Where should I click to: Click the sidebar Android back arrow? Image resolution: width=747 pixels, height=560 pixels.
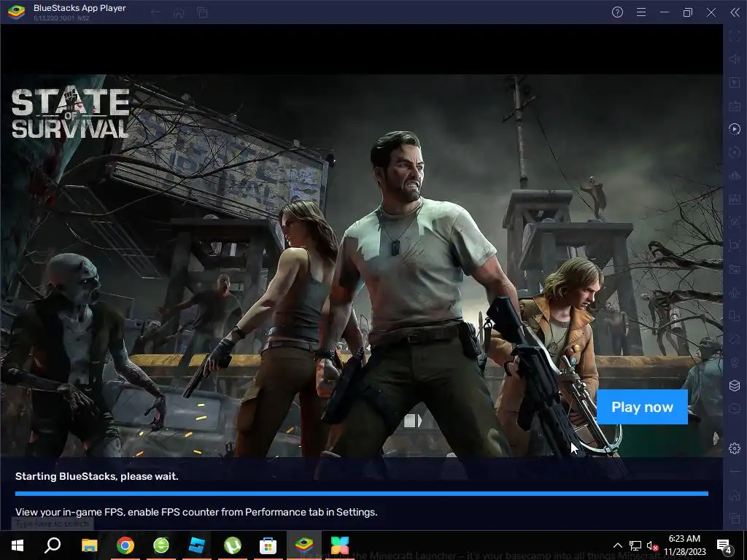coord(735,472)
